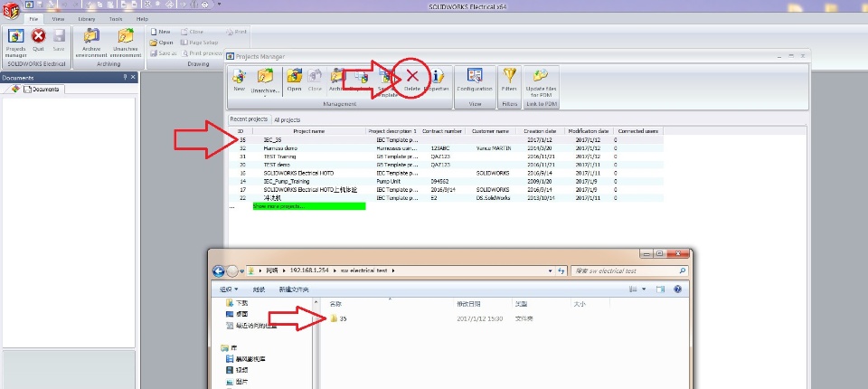Sort by Customer name column header
Image resolution: width=868 pixels, height=389 pixels.
tap(490, 131)
